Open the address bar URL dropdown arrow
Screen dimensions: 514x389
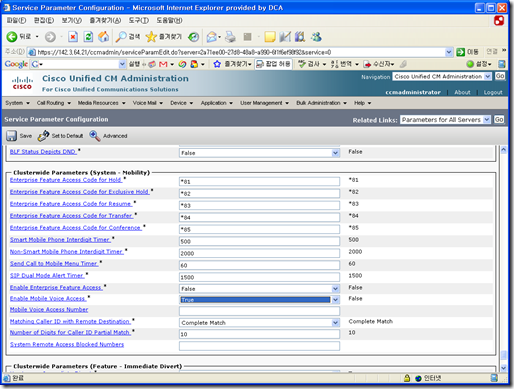[449, 52]
